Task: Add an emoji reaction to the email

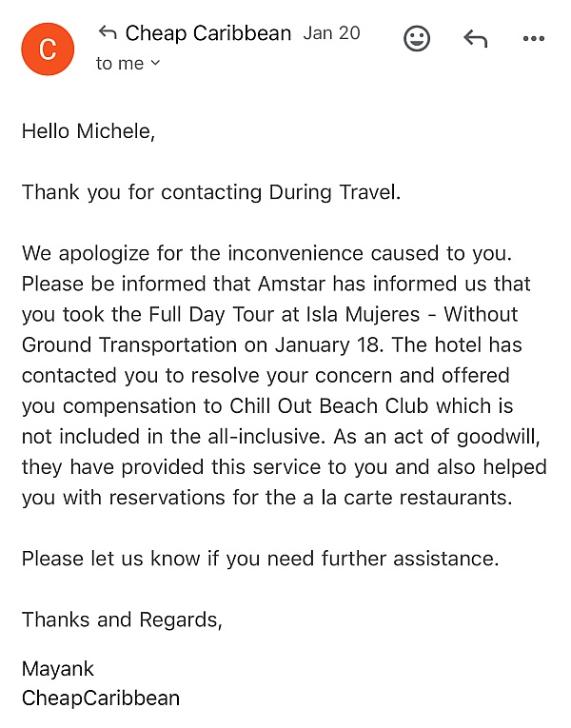Action: (x=417, y=39)
